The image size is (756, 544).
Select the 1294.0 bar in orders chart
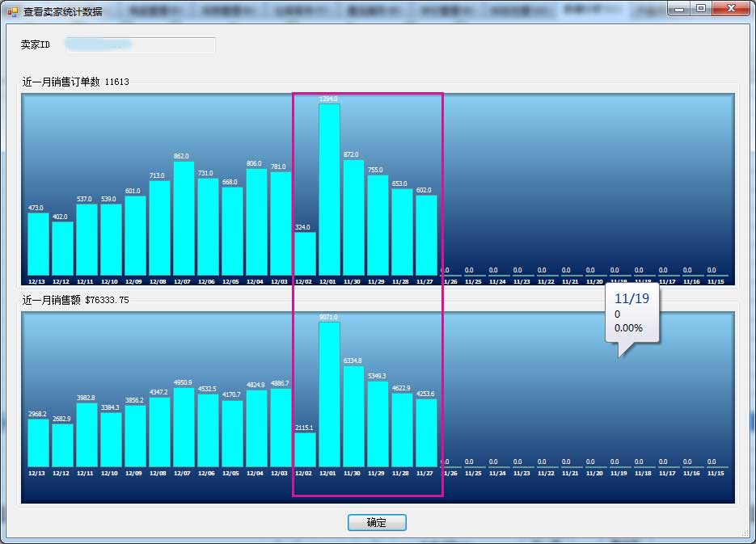click(329, 190)
